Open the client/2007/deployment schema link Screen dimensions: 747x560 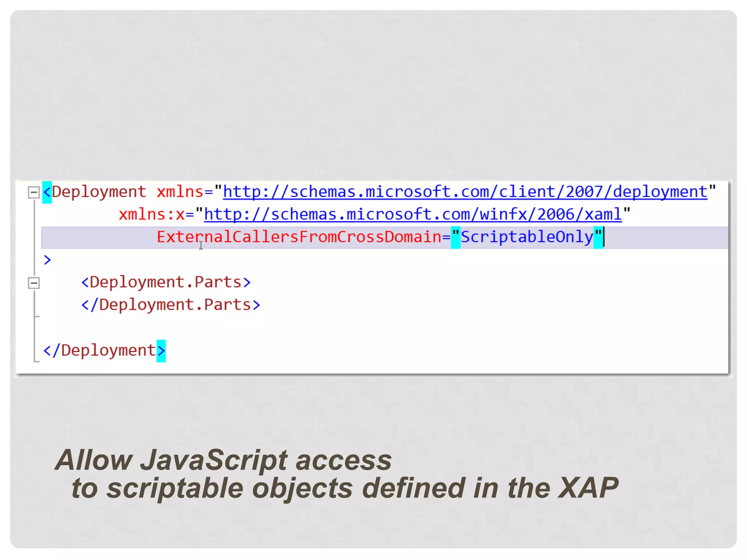point(465,192)
